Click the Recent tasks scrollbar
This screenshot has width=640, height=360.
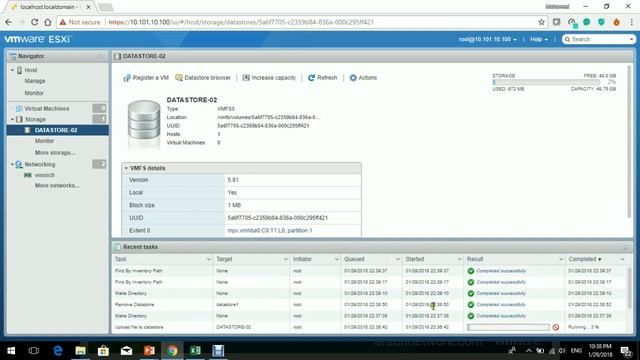629,288
